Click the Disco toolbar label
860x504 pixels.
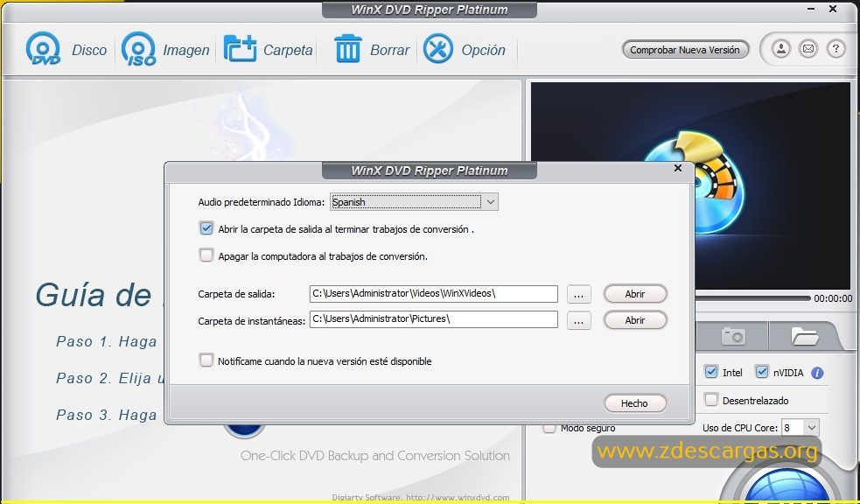[x=89, y=50]
